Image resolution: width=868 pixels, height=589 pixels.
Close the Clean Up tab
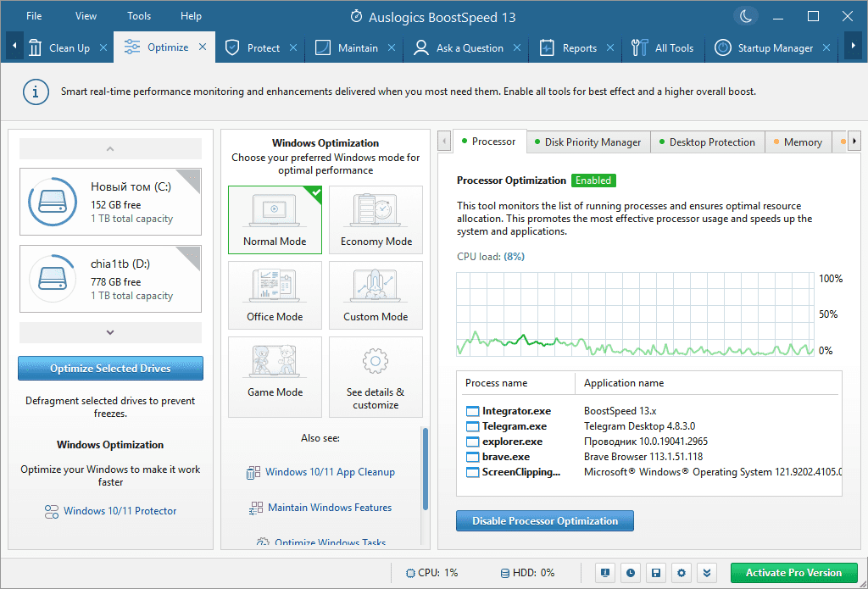point(103,48)
